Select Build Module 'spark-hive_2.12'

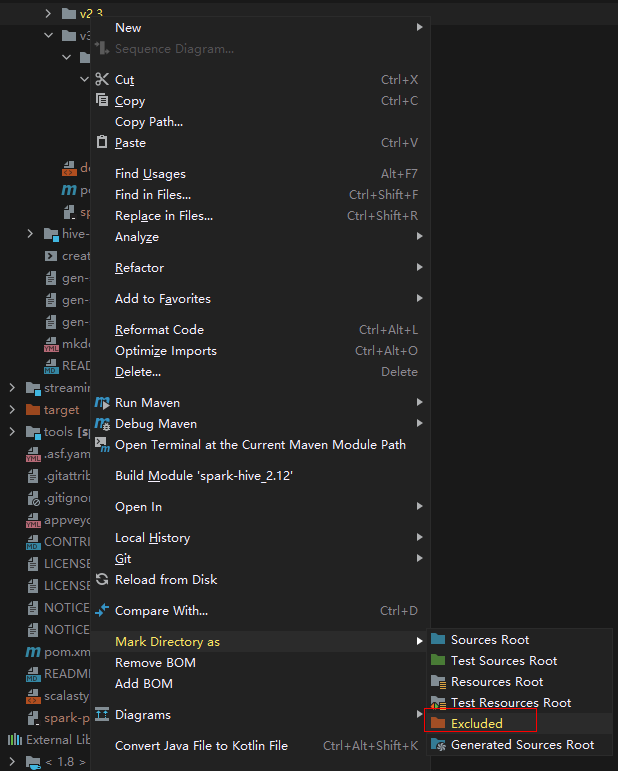click(204, 476)
